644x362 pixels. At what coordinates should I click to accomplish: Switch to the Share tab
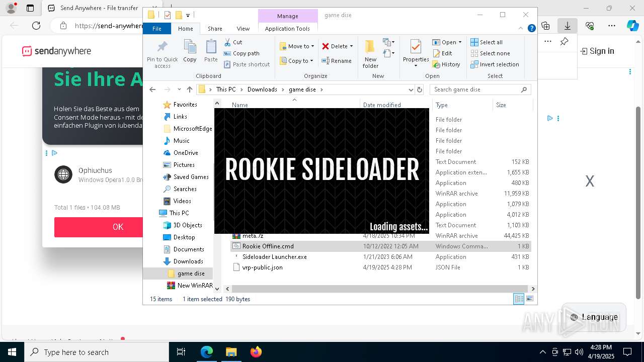(x=215, y=29)
